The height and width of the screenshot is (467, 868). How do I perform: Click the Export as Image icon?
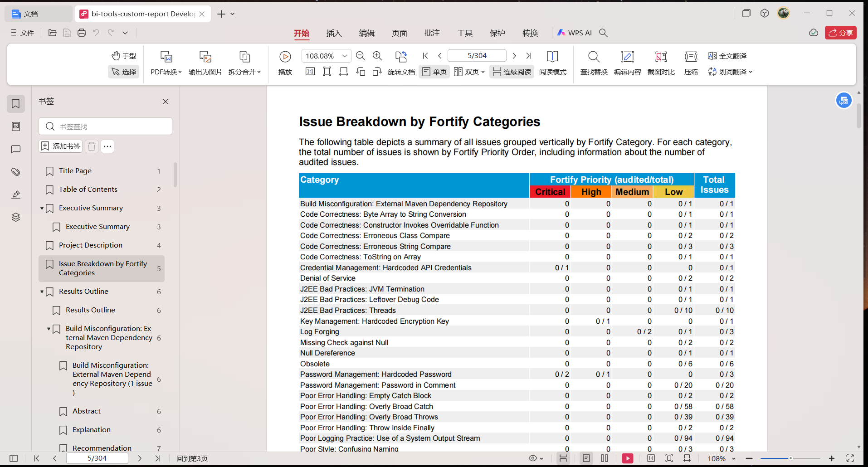[205, 57]
